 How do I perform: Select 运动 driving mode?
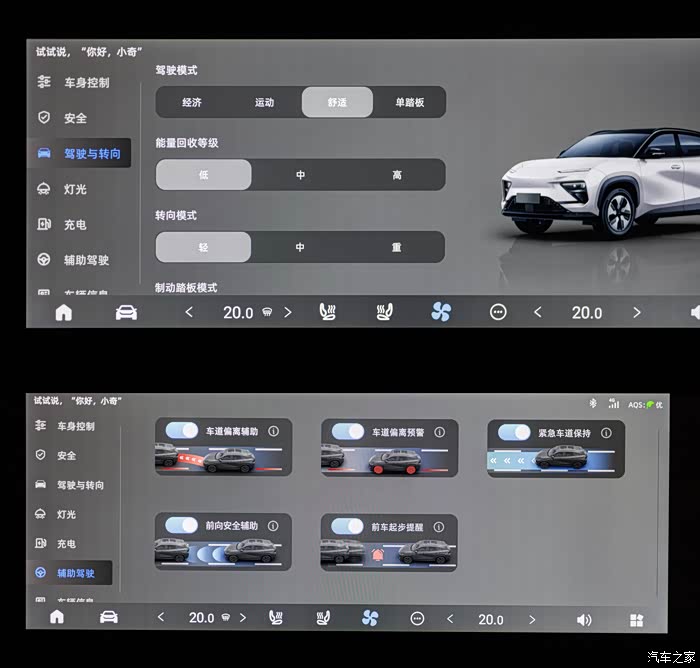(x=264, y=102)
